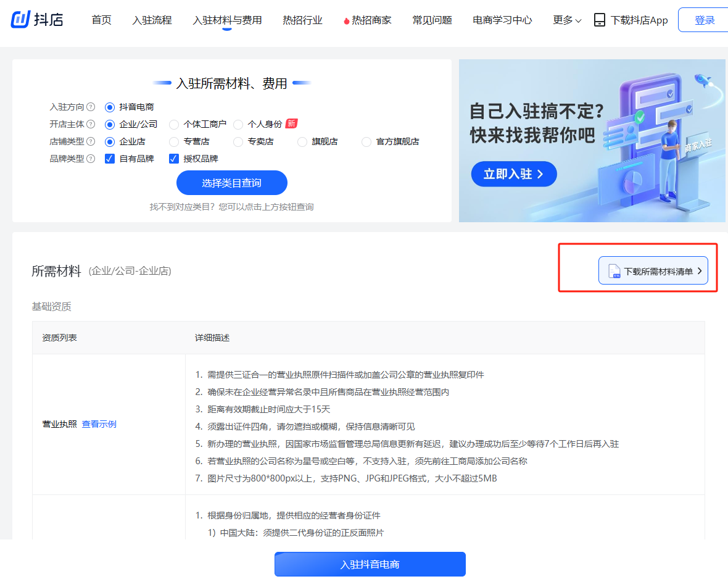728x579 pixels.
Task: Select the 个人身份 radio option
Action: 238,125
